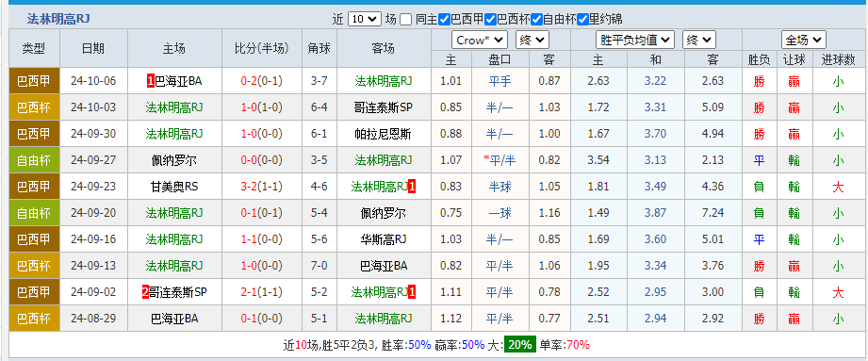Click the 70% odd rate after 单率
The image size is (868, 361).
point(578,345)
